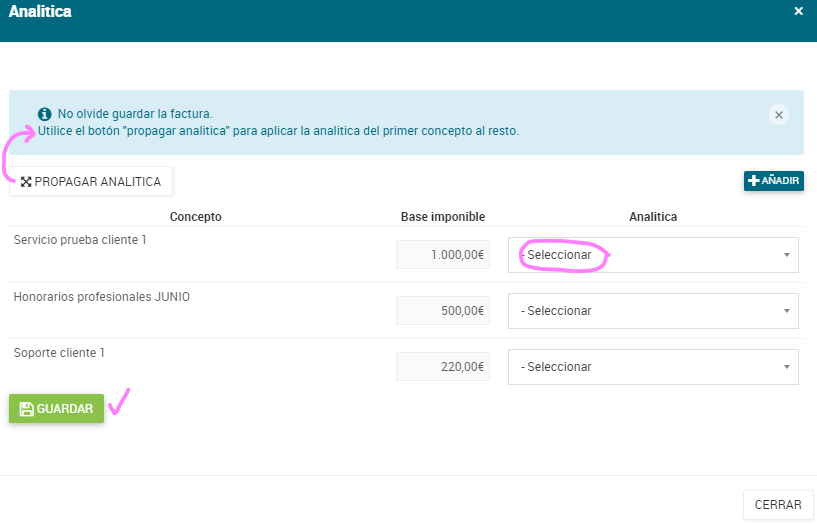Open analitica dropdown for Servicio prueba cliente 1
Image resolution: width=817 pixels, height=525 pixels.
tap(653, 255)
